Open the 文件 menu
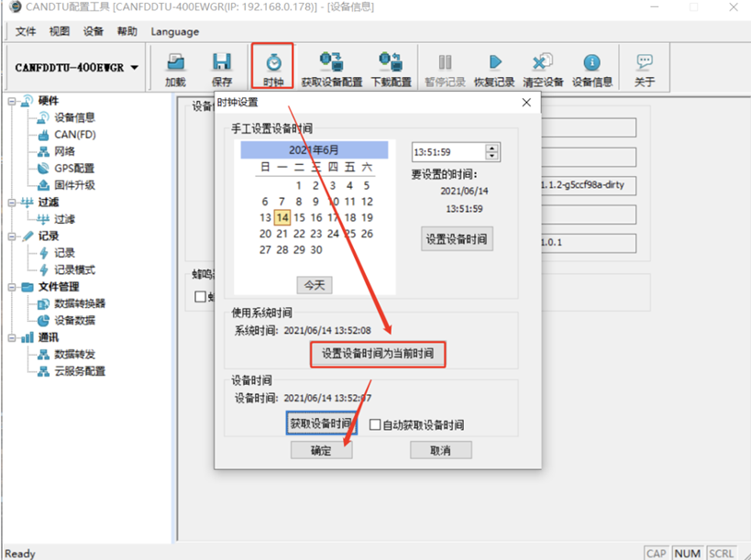This screenshot has width=751, height=560. [26, 31]
